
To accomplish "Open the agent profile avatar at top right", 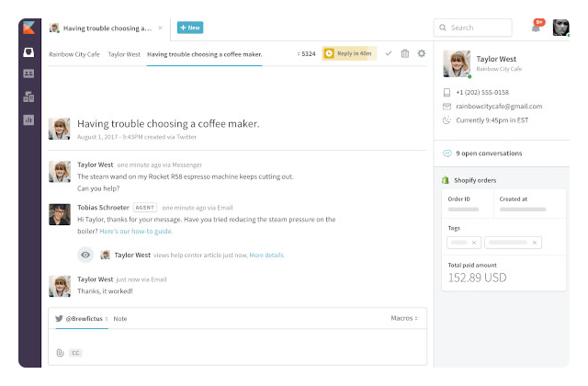I will click(x=560, y=28).
